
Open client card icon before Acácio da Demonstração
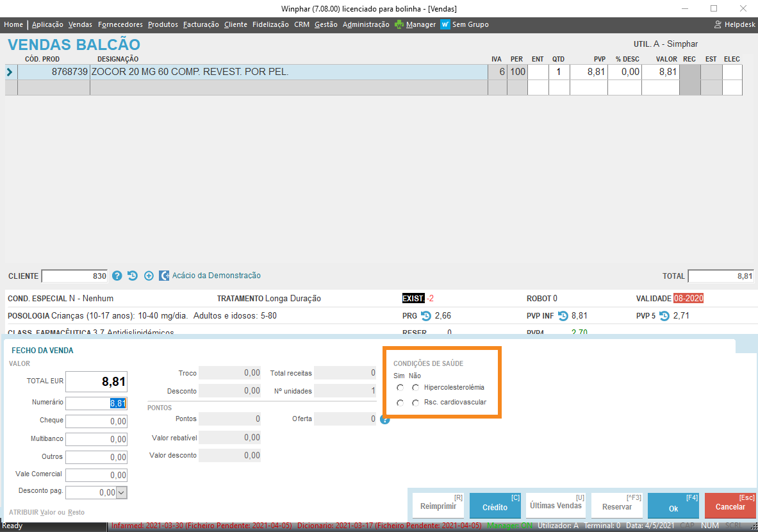click(164, 276)
